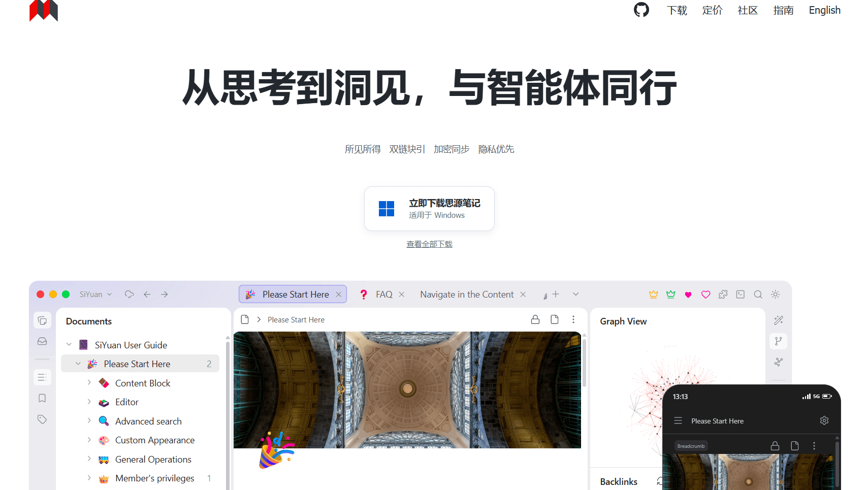
Task: Expand the Custom Appearance tree node
Action: [x=89, y=440]
